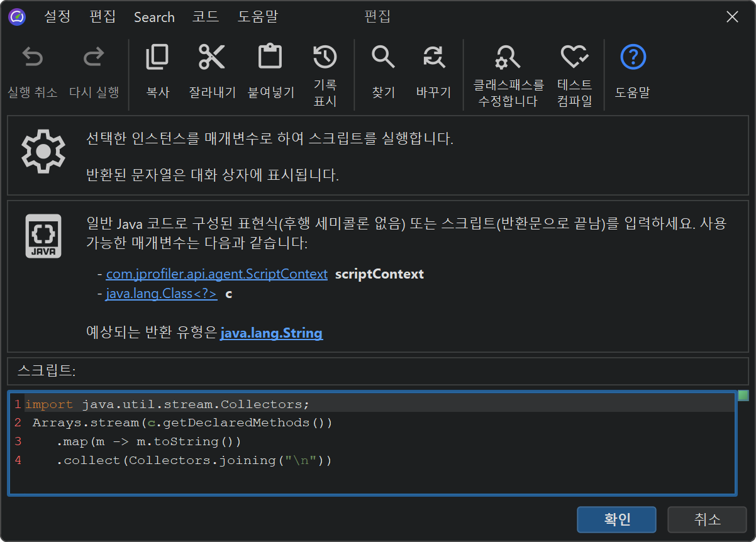The image size is (756, 542).
Task: Click the green status indicator beside editor
Action: pyautogui.click(x=743, y=395)
